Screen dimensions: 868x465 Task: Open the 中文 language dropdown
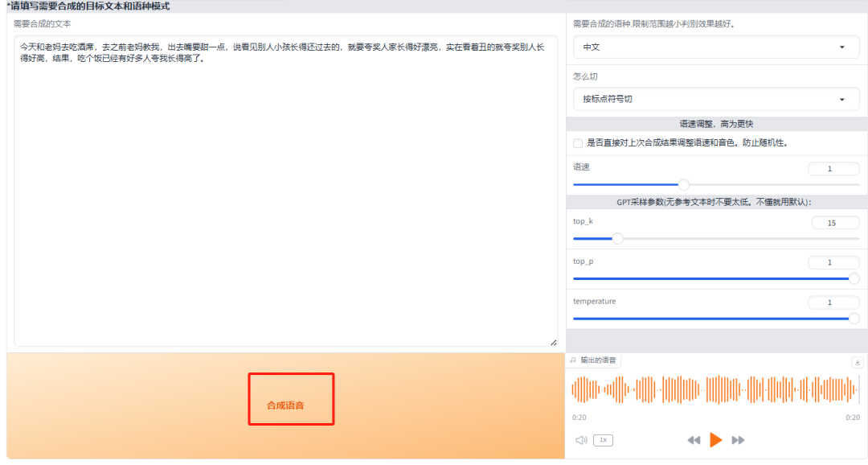tap(716, 47)
